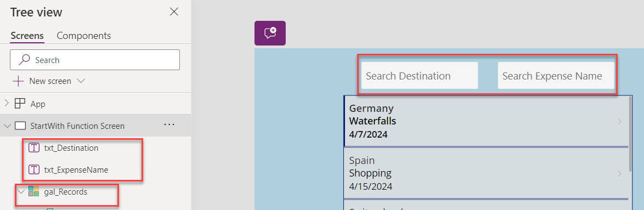
Task: Switch to the Screens tab
Action: click(x=27, y=36)
